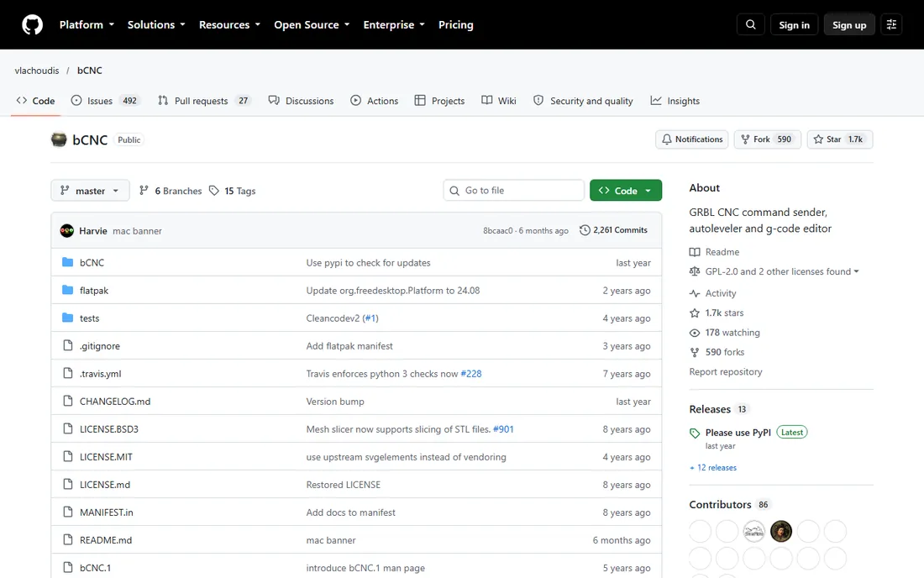
Task: Open the #228 issue link
Action: tap(471, 374)
